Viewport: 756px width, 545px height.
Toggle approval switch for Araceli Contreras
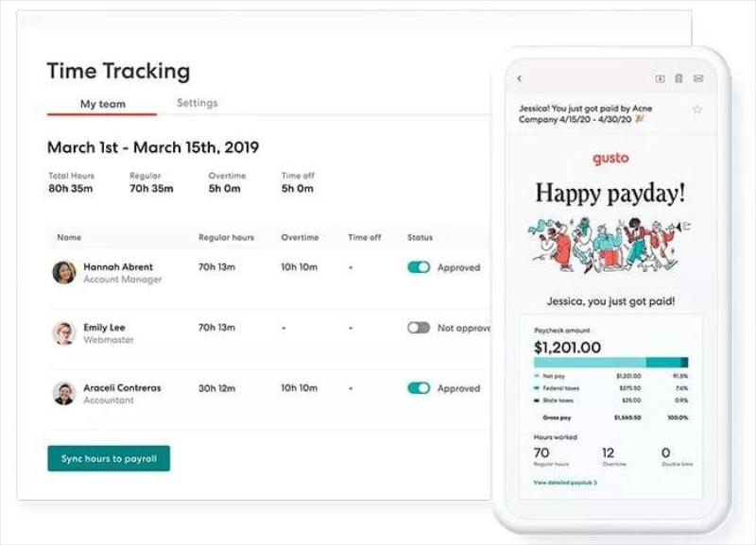point(419,388)
